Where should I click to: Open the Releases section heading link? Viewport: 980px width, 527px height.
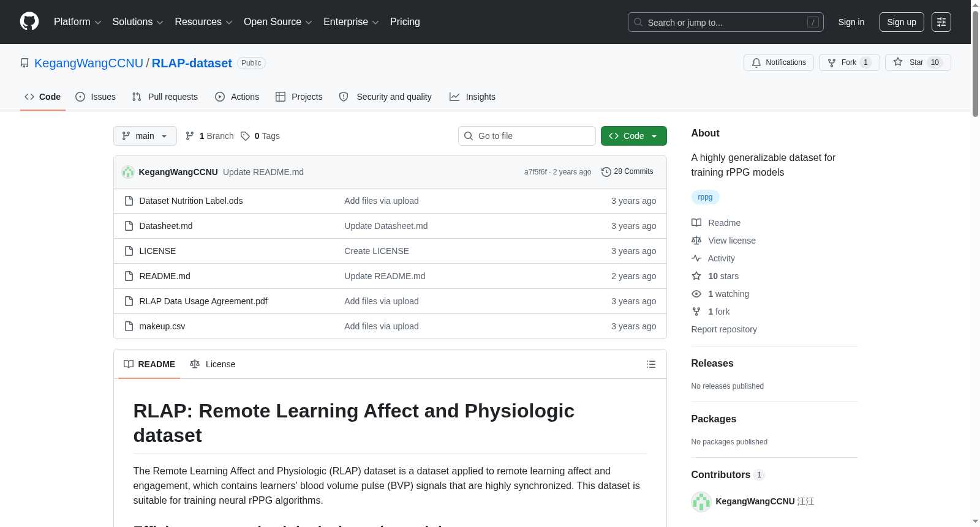[x=712, y=364]
